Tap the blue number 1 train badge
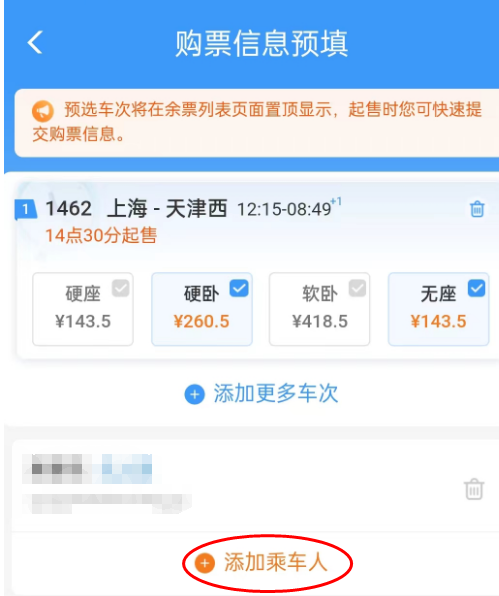The height and width of the screenshot is (596, 499). (25, 209)
